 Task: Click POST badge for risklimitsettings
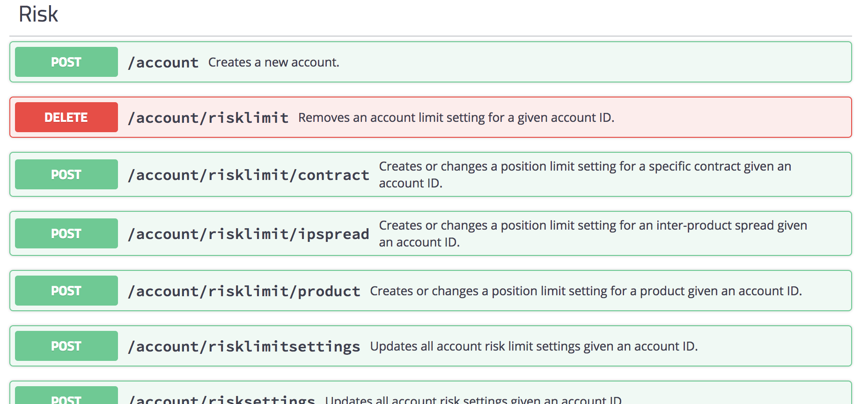[x=66, y=346]
